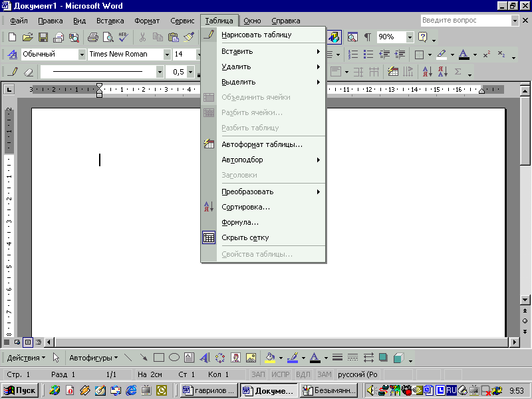Image resolution: width=532 pixels, height=399 pixels.
Task: Click the Cut scissors icon
Action: tap(142, 37)
